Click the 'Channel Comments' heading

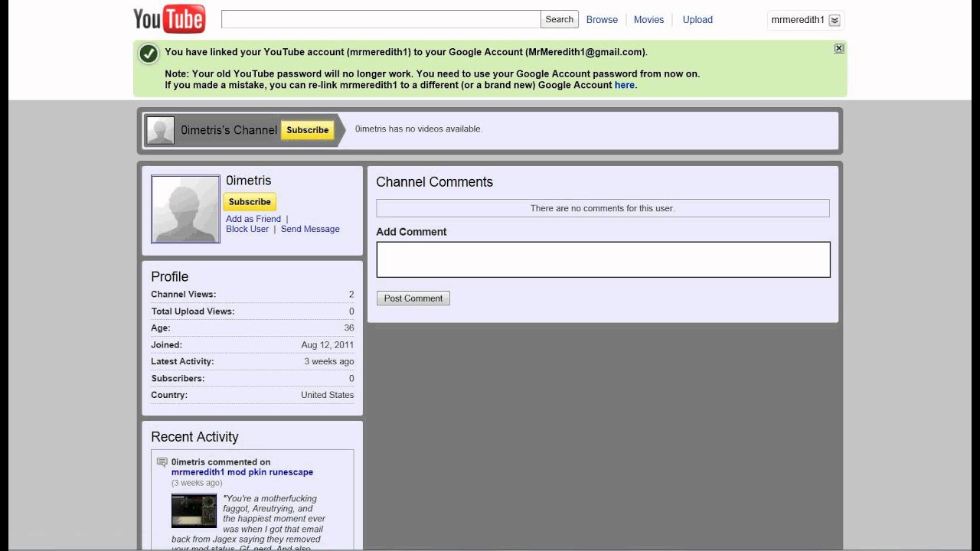434,182
